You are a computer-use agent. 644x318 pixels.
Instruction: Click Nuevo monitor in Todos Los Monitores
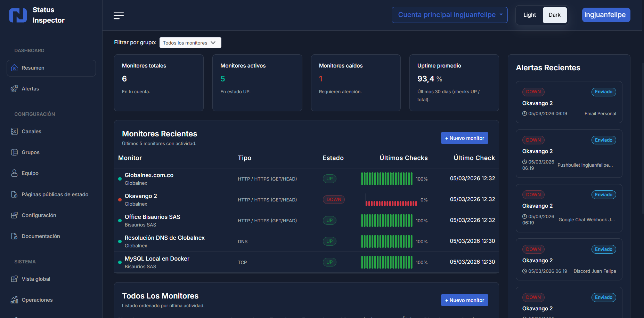[x=465, y=300]
